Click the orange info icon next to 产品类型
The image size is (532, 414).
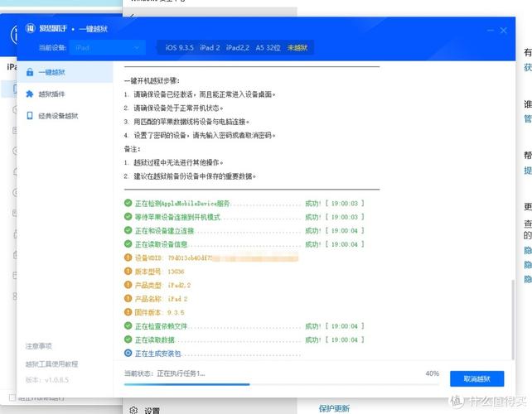point(128,285)
